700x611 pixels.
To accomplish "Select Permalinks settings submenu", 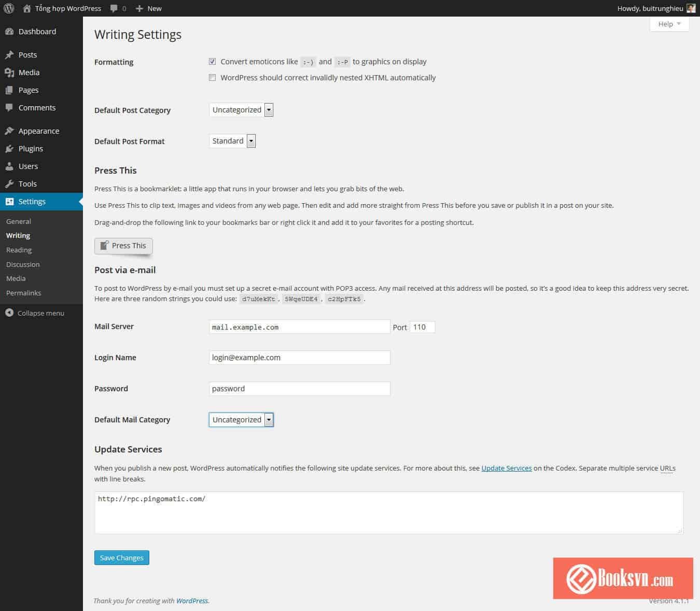I will 24,293.
